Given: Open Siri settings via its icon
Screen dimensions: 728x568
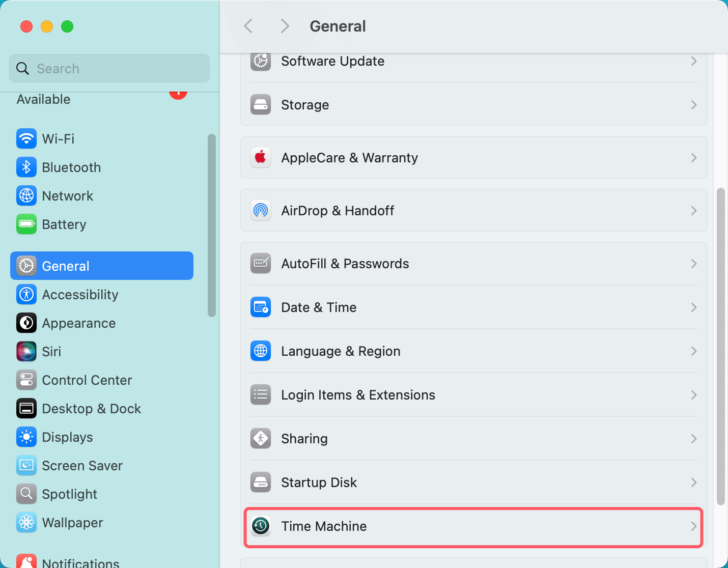Looking at the screenshot, I should [x=26, y=351].
